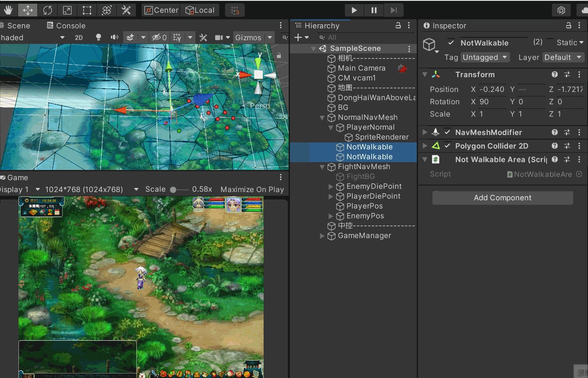Expand the GameManager node
This screenshot has width=588, height=378.
pyautogui.click(x=322, y=236)
